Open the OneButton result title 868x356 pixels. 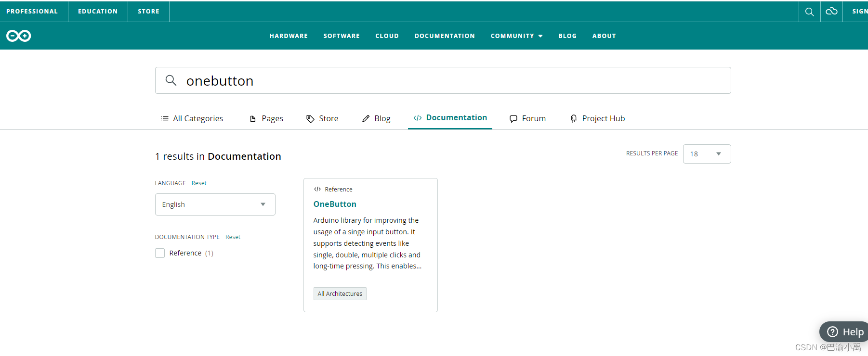click(x=335, y=204)
